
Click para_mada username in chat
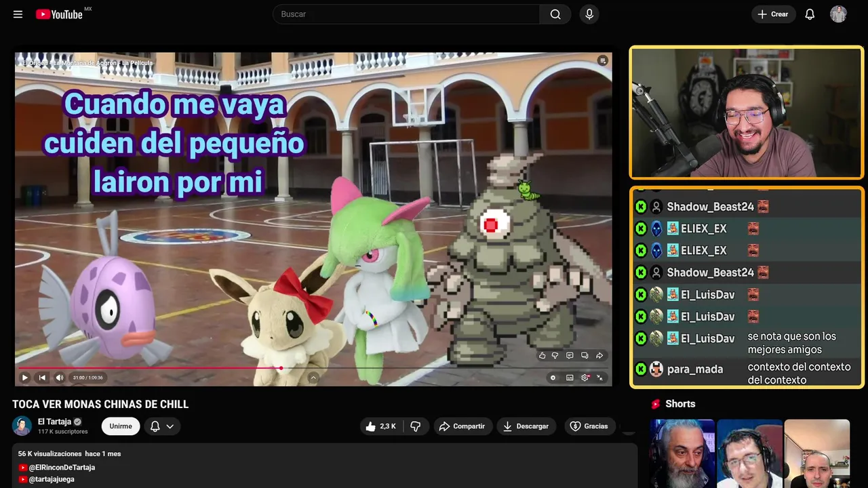(x=694, y=369)
